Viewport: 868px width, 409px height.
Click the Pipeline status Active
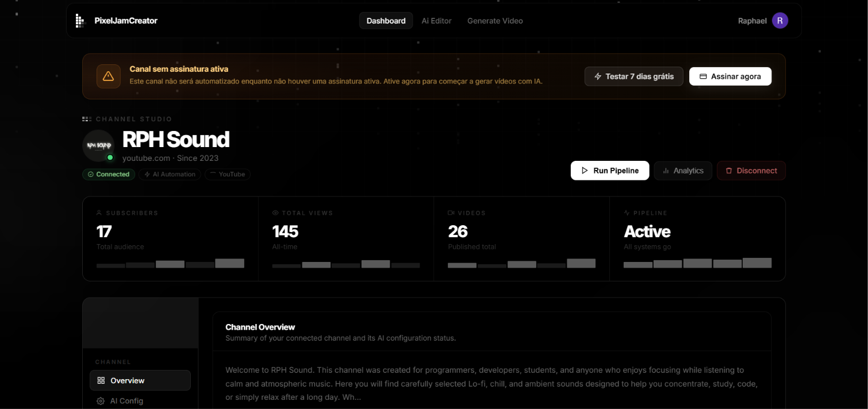[647, 231]
